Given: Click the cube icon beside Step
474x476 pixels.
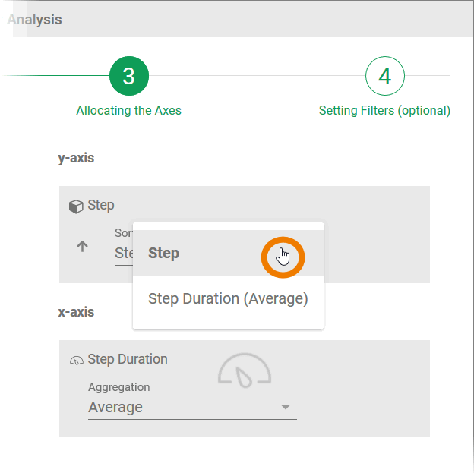Looking at the screenshot, I should coord(76,206).
